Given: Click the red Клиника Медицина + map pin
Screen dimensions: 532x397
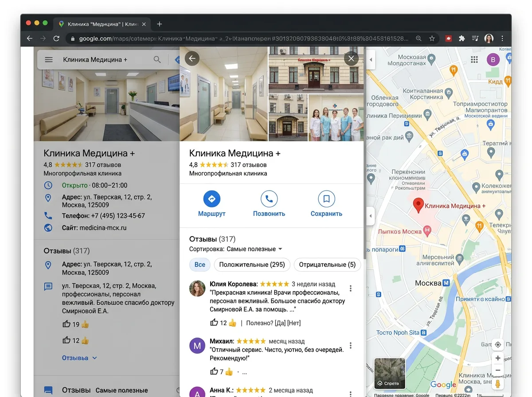Looking at the screenshot, I should 418,206.
